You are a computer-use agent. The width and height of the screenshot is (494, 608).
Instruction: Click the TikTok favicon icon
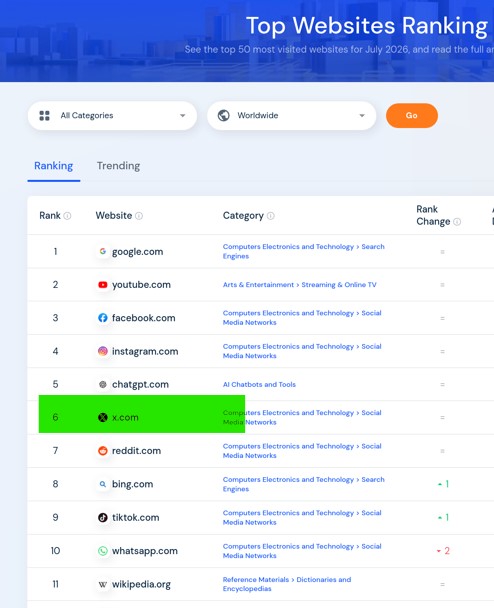pos(102,517)
